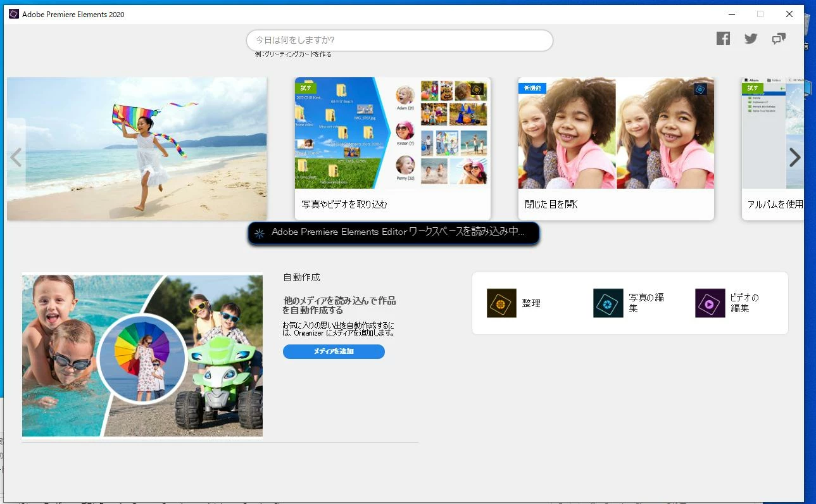This screenshot has width=816, height=504.
Task: Maximize the Premiere Elements window
Action: click(760, 14)
